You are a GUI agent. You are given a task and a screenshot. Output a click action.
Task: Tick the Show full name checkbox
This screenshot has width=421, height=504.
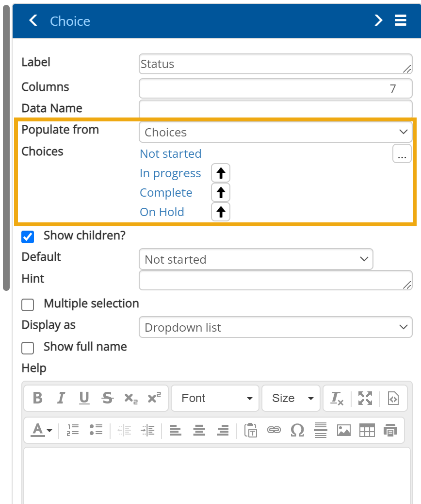(28, 348)
